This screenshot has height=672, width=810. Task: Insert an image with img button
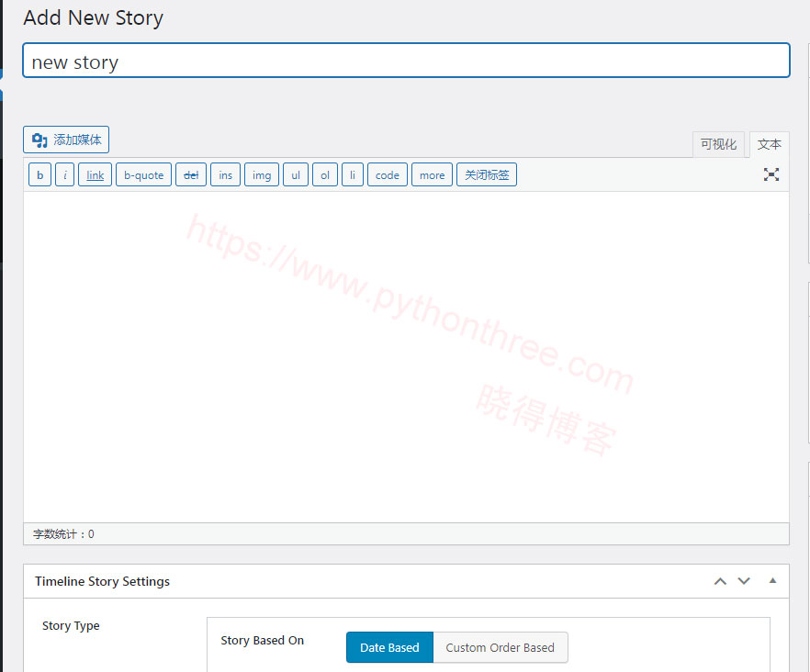(x=262, y=174)
